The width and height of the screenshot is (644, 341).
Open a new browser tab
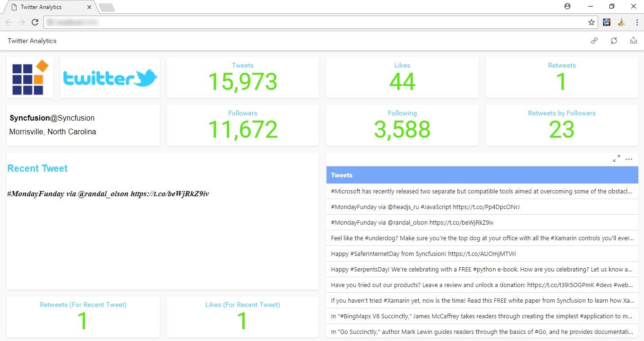pyautogui.click(x=107, y=7)
